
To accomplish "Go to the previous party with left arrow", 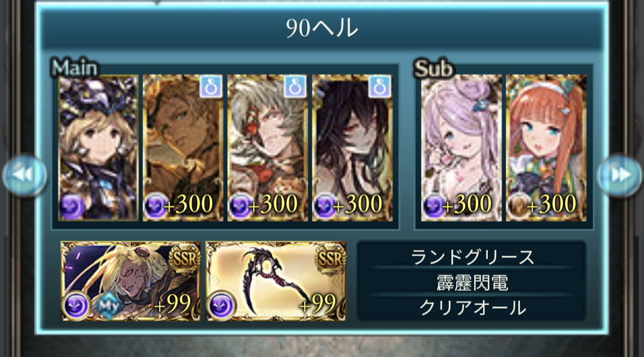I will [x=24, y=175].
